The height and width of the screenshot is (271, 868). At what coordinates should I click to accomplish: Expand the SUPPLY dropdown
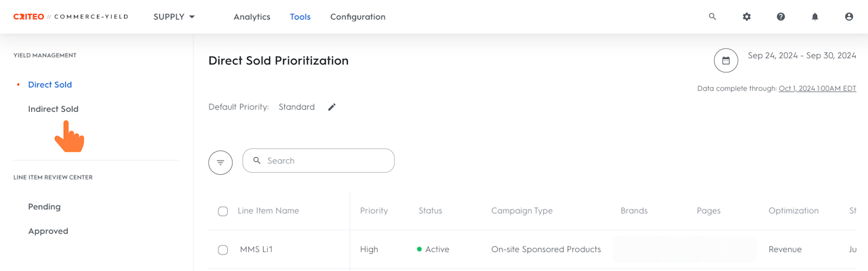pyautogui.click(x=174, y=17)
